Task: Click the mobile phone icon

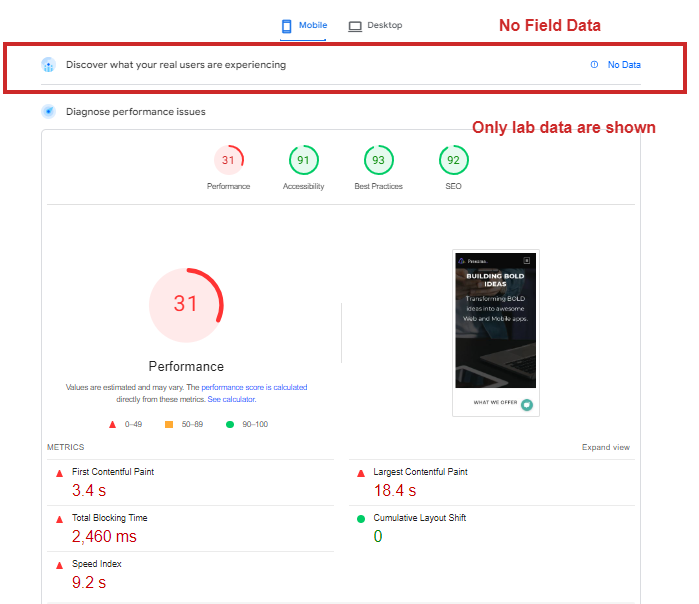Action: point(287,26)
